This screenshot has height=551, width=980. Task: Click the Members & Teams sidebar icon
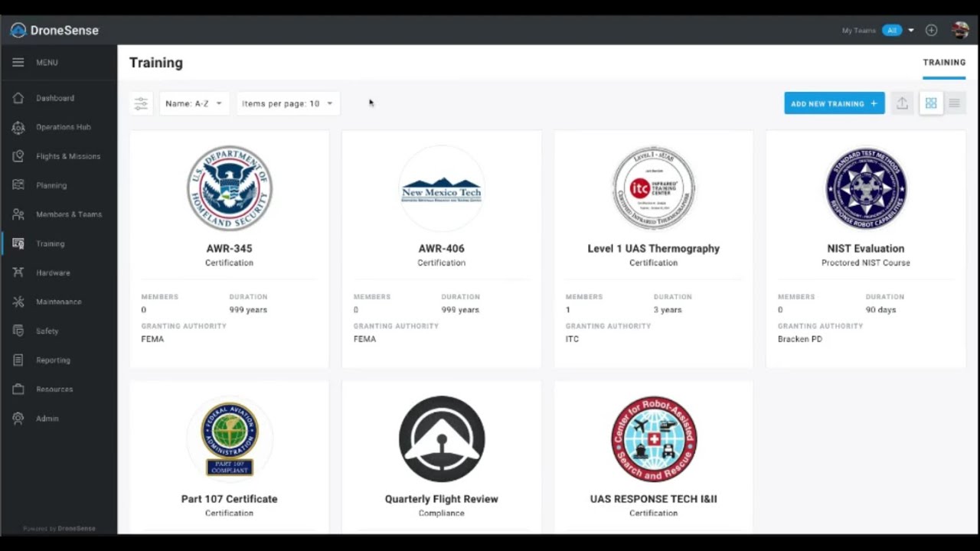coord(18,214)
